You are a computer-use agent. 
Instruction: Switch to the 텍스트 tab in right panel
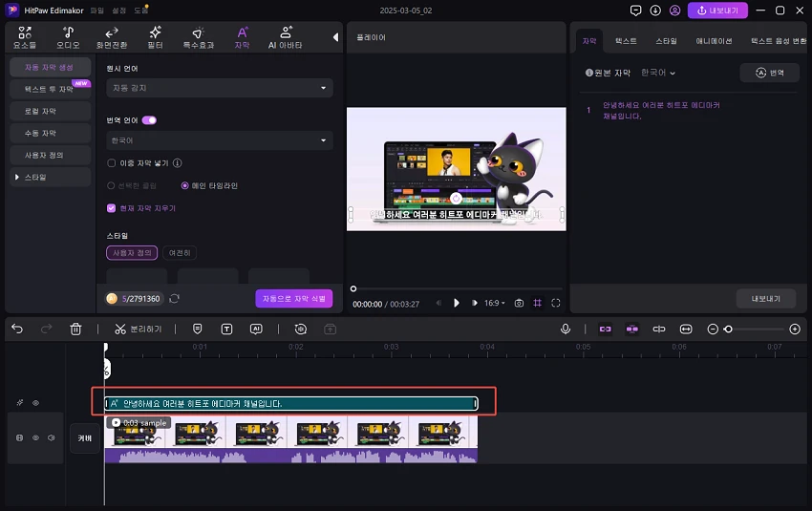(x=626, y=41)
